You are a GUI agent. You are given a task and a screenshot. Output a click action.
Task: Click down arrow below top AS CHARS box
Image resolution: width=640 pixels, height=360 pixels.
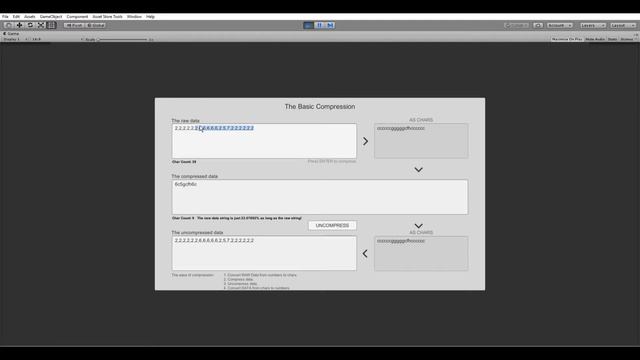(418, 170)
